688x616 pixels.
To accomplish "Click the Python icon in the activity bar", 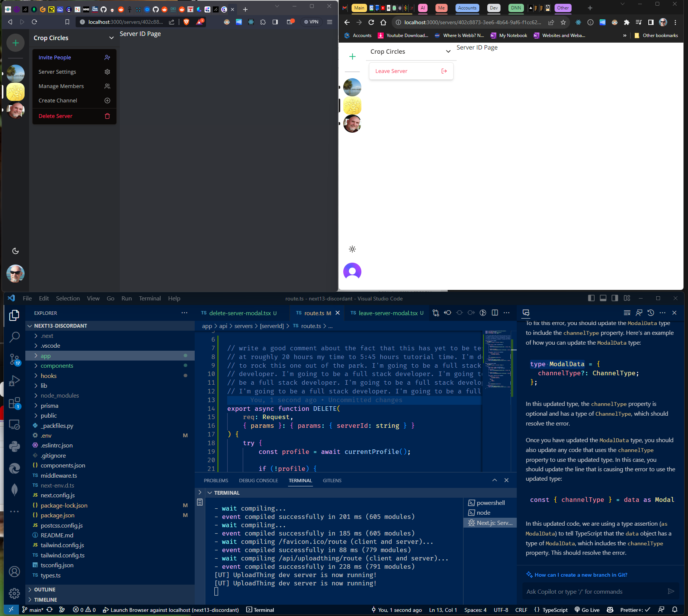I will [x=14, y=447].
